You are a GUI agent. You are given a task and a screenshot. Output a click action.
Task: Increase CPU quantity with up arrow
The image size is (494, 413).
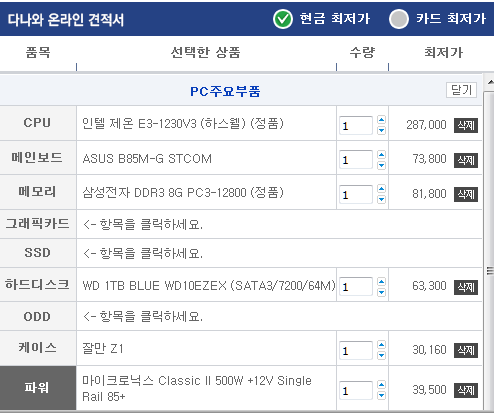[x=381, y=120]
